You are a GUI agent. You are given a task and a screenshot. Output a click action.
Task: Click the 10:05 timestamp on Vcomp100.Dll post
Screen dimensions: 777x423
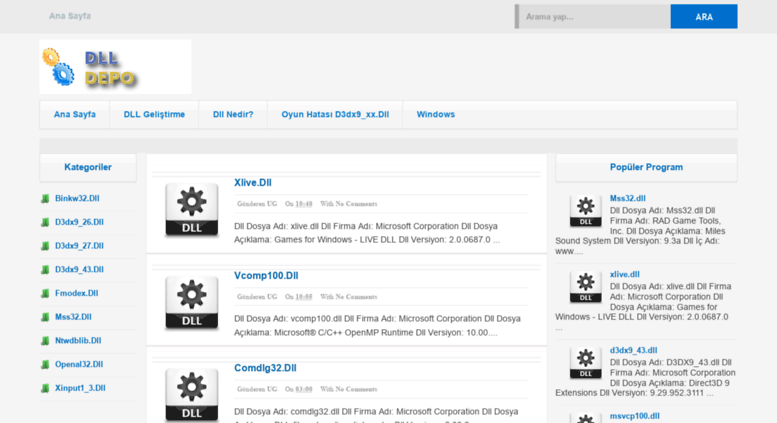click(x=304, y=297)
